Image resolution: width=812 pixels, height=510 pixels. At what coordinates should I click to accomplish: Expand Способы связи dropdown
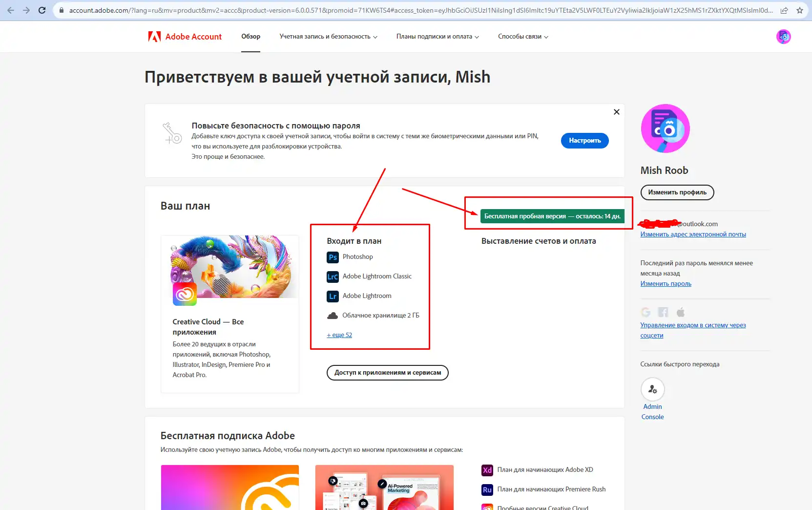[522, 37]
